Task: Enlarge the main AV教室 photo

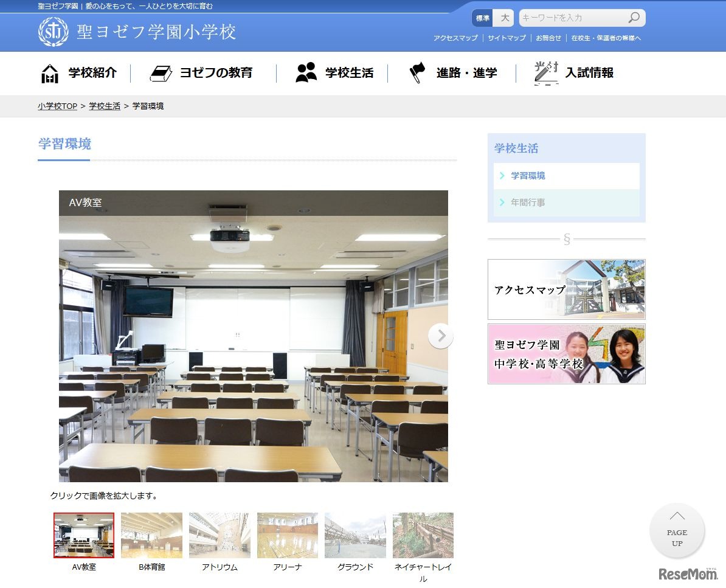Action: coord(254,336)
